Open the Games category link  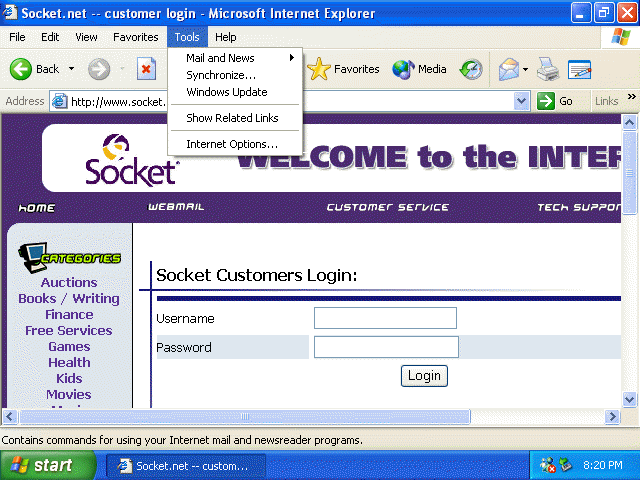click(69, 347)
